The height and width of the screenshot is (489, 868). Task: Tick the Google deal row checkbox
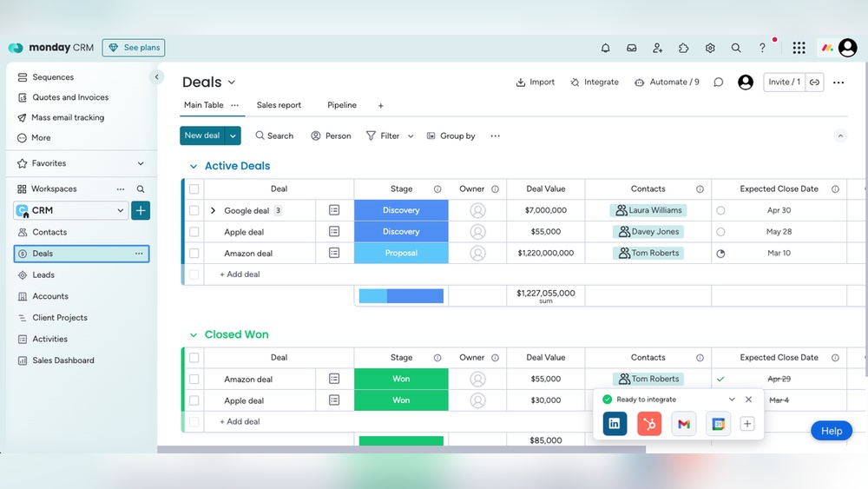point(194,210)
